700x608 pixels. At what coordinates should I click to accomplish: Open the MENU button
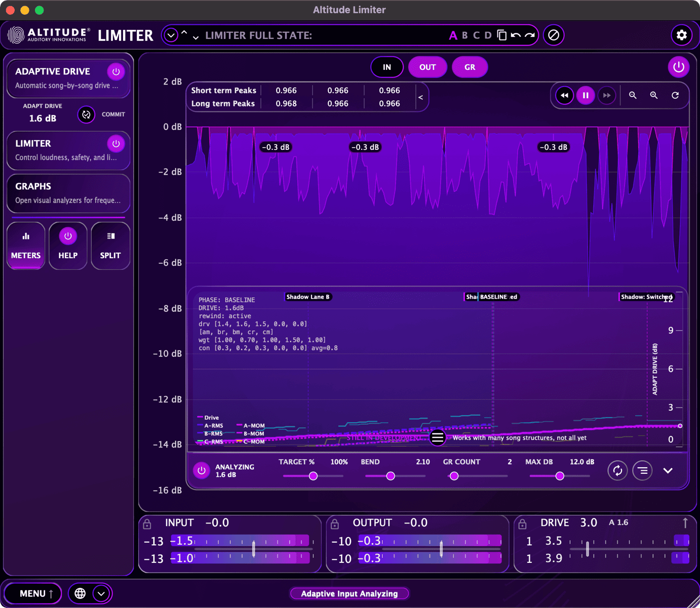(33, 593)
